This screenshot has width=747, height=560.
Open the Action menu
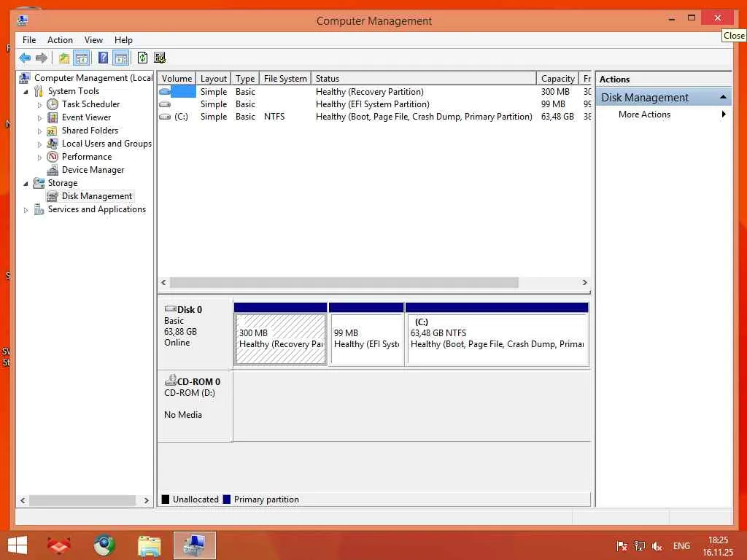60,40
